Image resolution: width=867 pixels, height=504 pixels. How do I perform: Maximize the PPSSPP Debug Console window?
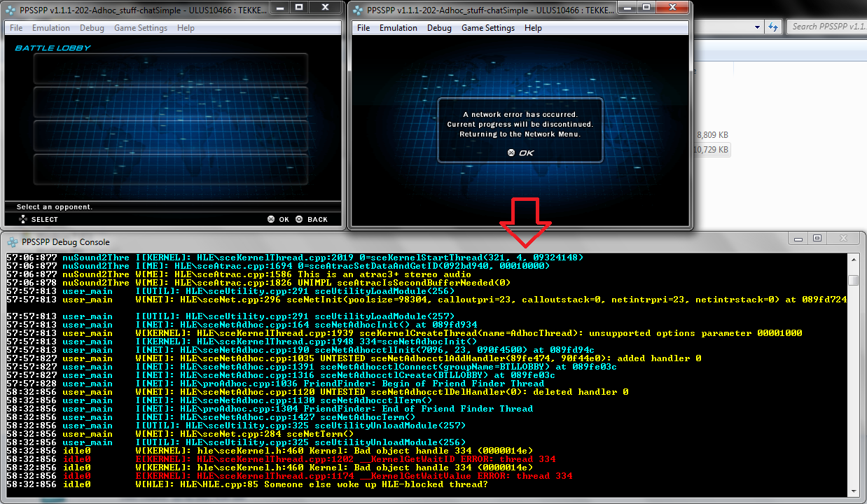pyautogui.click(x=817, y=239)
